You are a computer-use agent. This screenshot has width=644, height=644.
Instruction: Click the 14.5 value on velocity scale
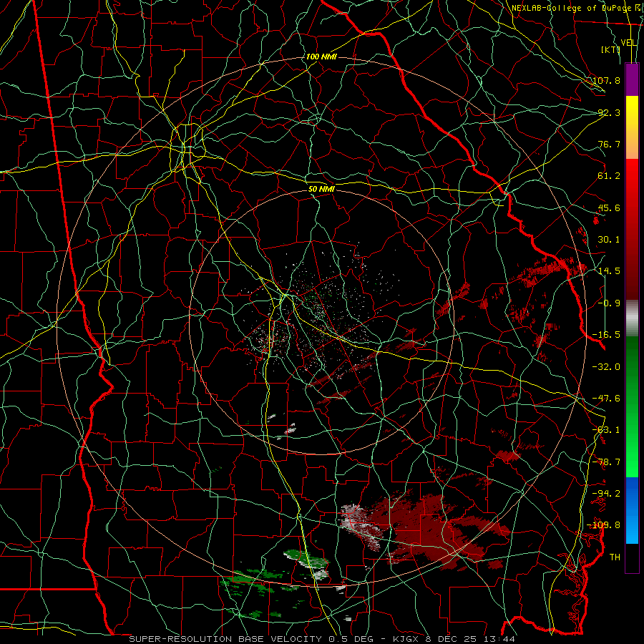coord(609,271)
